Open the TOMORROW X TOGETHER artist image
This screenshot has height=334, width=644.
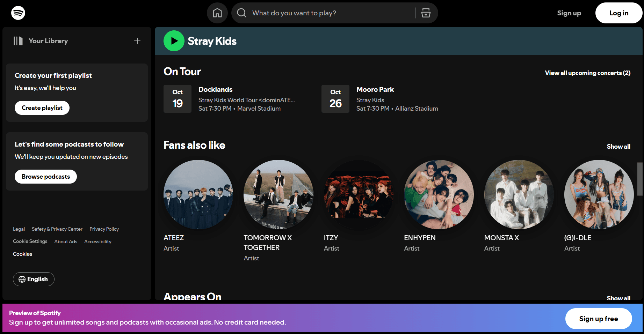(278, 195)
